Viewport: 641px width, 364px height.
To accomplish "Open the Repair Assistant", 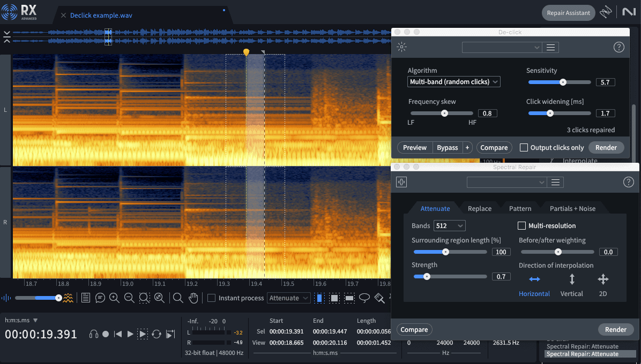I will point(568,13).
